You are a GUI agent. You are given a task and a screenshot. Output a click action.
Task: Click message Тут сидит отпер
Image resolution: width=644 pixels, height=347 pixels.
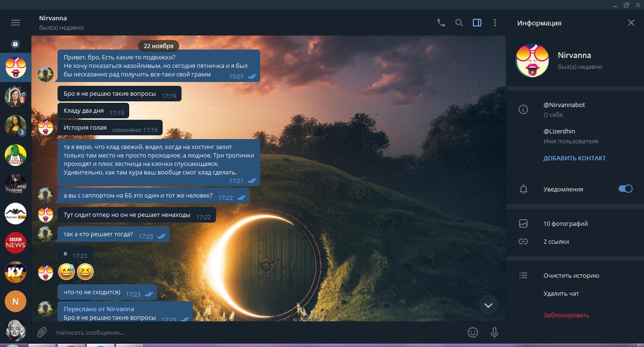coord(137,215)
